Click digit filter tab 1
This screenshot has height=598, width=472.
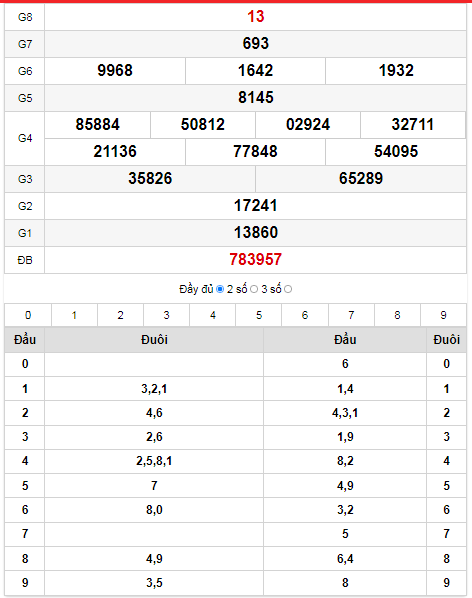pyautogui.click(x=74, y=315)
